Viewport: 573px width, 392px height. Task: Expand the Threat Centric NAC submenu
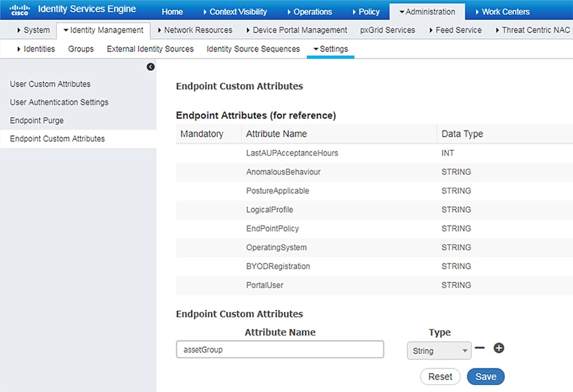(x=532, y=30)
